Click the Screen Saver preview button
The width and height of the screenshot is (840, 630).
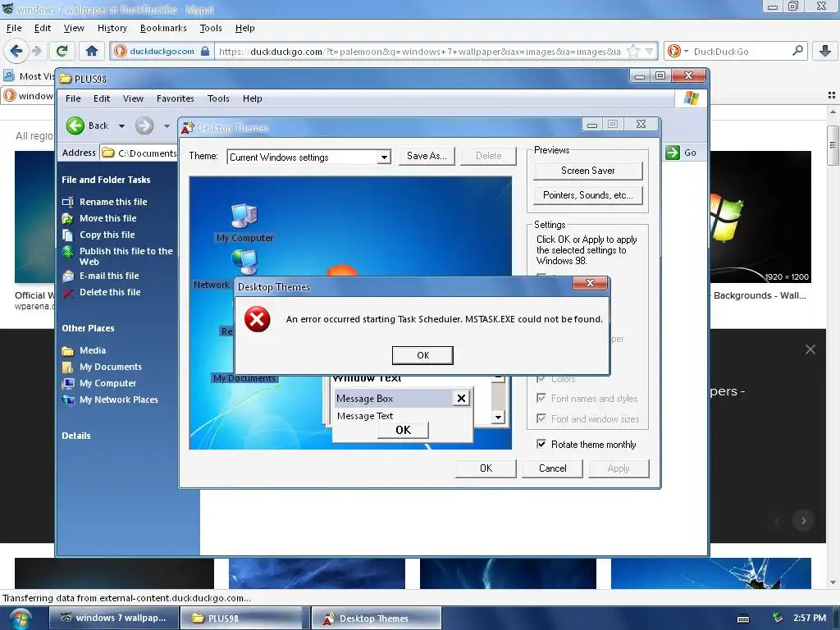coord(587,171)
